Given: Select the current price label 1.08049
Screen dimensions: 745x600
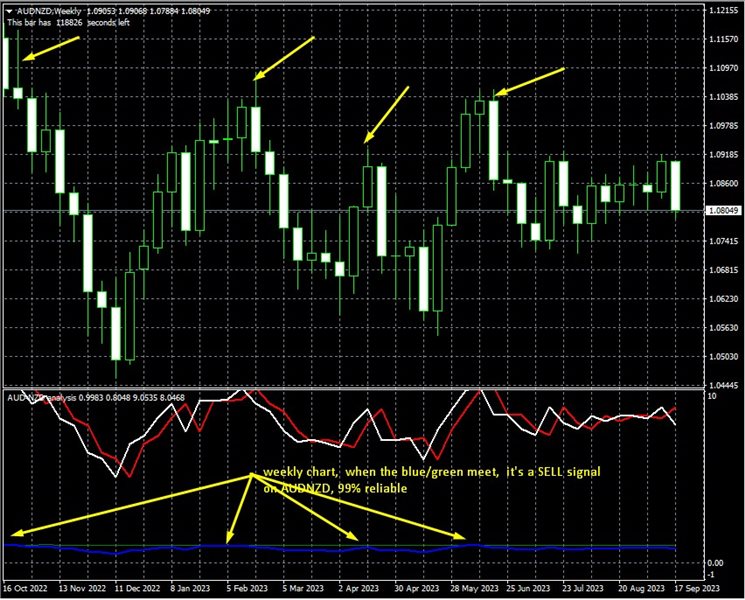Looking at the screenshot, I should 724,210.
